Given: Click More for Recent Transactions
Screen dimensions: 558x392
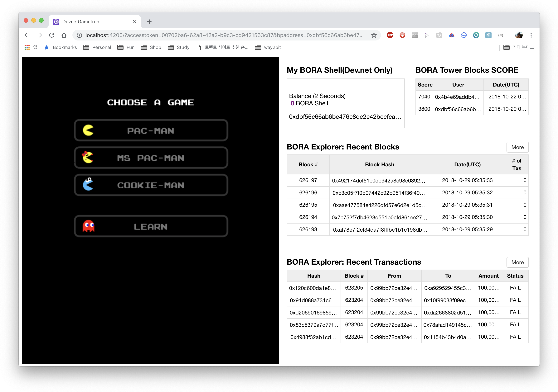Looking at the screenshot, I should [517, 262].
